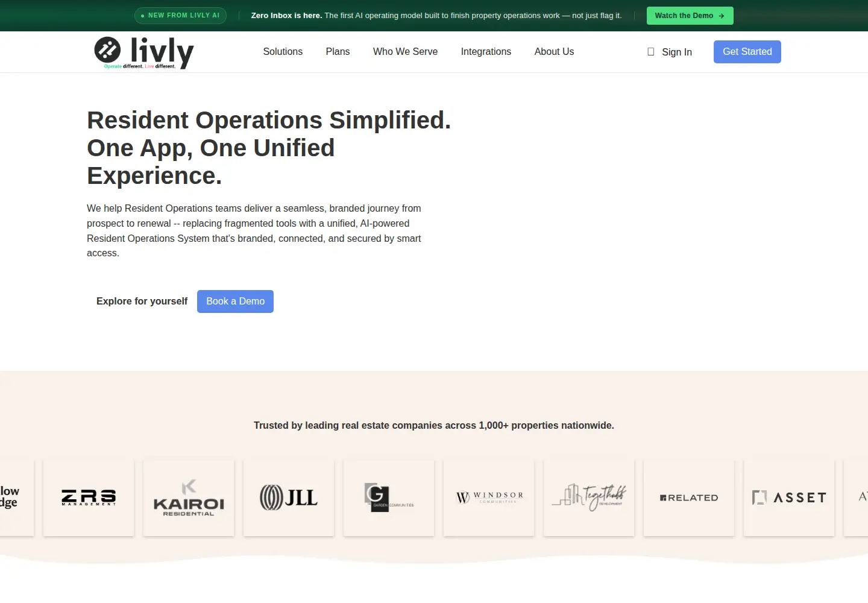
Task: Open the Plans menu item
Action: click(x=338, y=52)
